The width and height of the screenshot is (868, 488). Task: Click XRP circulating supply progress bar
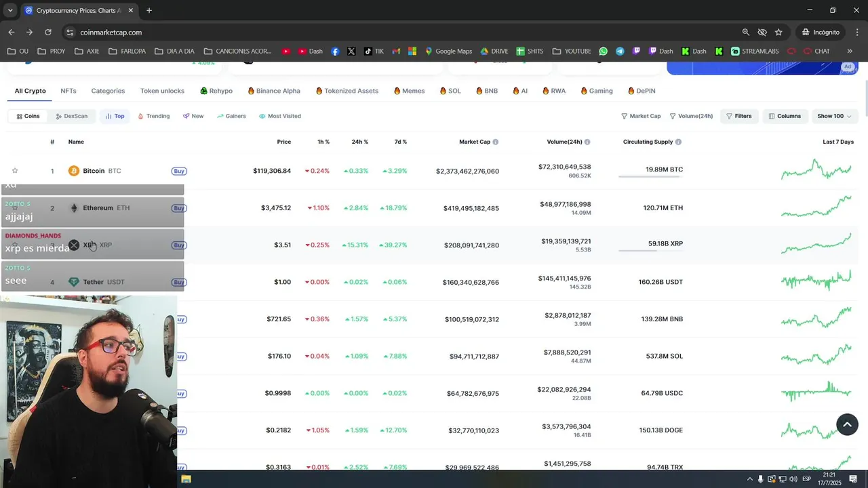651,250
